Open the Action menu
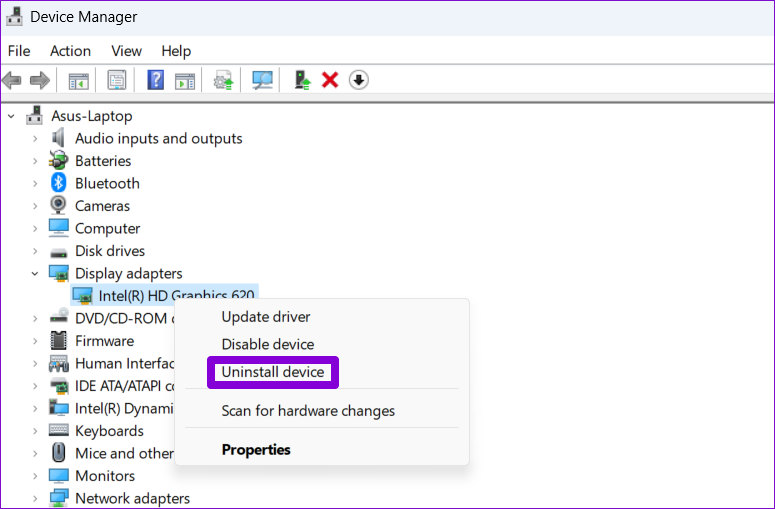This screenshot has width=775, height=509. click(70, 51)
